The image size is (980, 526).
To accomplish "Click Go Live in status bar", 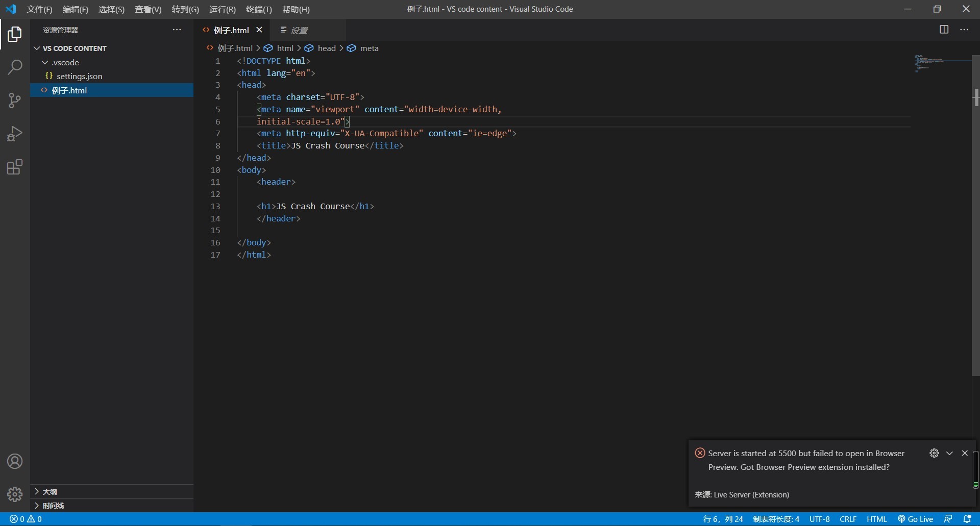I will click(916, 519).
